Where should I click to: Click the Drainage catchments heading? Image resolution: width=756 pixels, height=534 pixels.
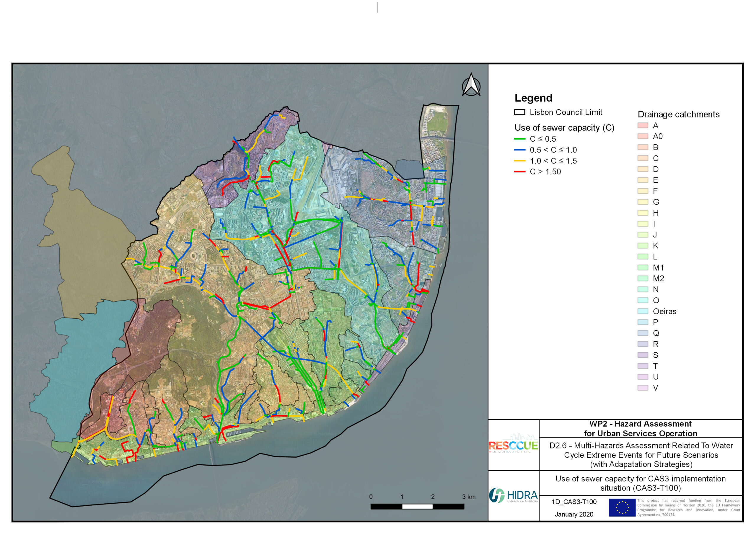coord(678,114)
